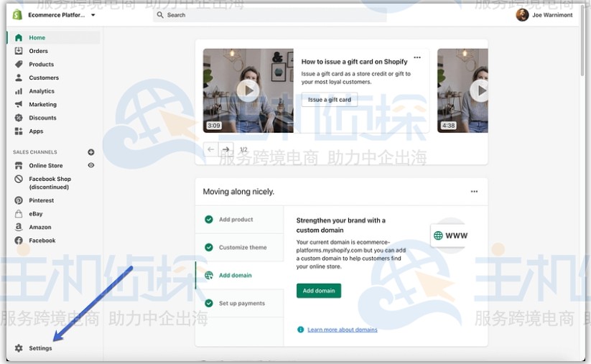Play the gift card video
The height and width of the screenshot is (364, 591).
coord(248,90)
